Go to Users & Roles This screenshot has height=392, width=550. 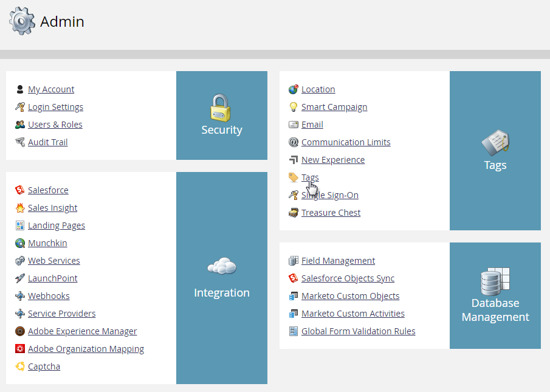[55, 125]
